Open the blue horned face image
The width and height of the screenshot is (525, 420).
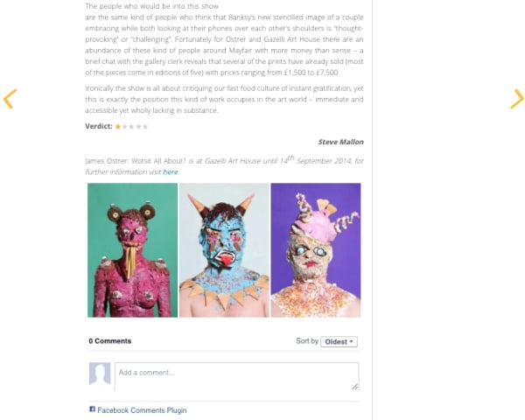point(224,250)
